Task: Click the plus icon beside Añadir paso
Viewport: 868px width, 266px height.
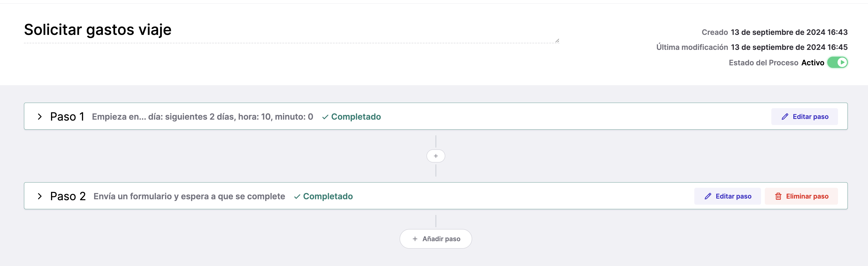Action: coord(415,239)
